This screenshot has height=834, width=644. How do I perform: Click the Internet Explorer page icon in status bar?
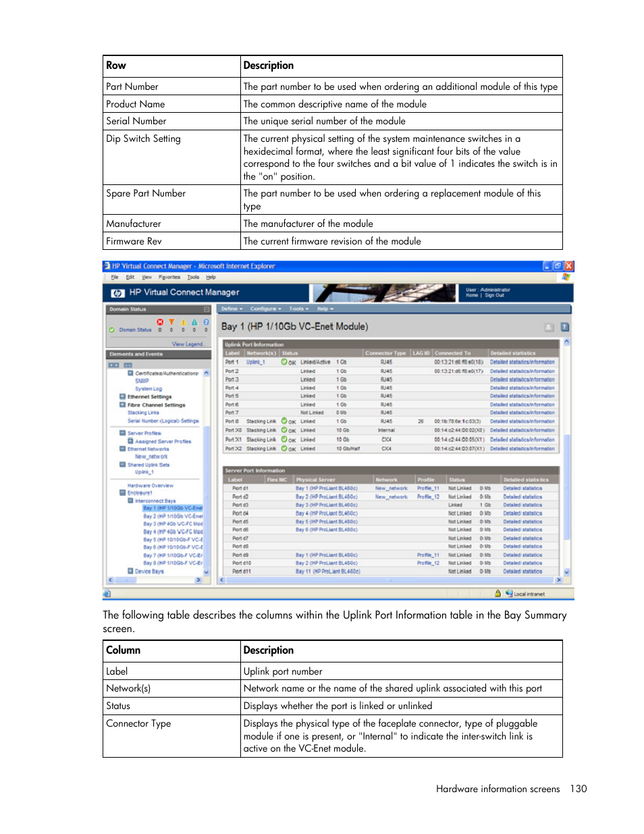click(107, 594)
